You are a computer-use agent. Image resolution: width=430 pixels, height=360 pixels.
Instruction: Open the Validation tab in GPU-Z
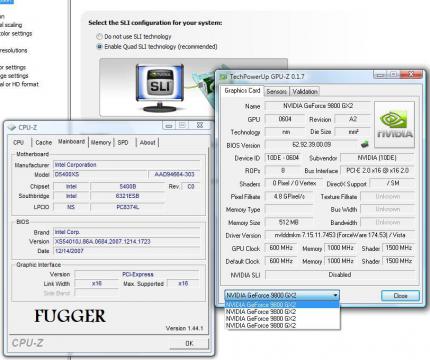click(305, 91)
